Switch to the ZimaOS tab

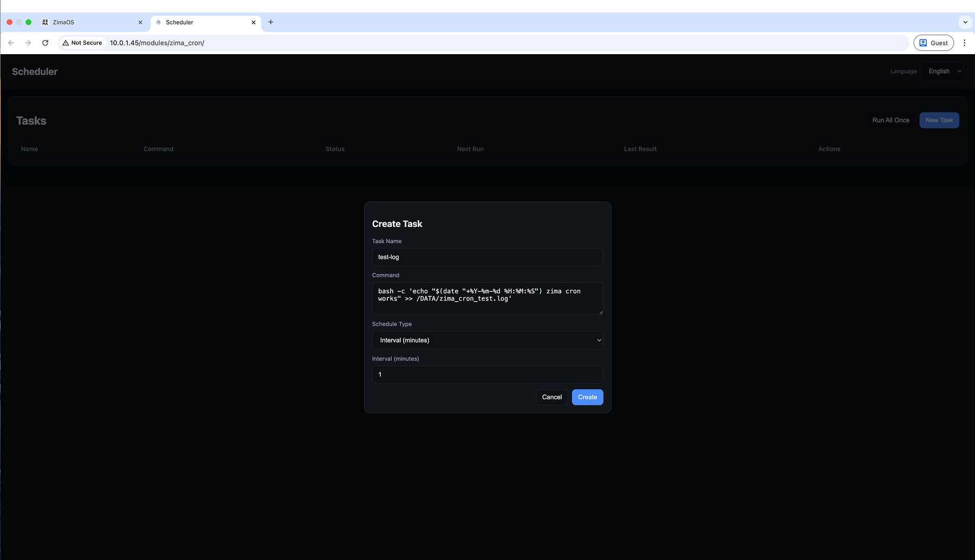point(87,23)
